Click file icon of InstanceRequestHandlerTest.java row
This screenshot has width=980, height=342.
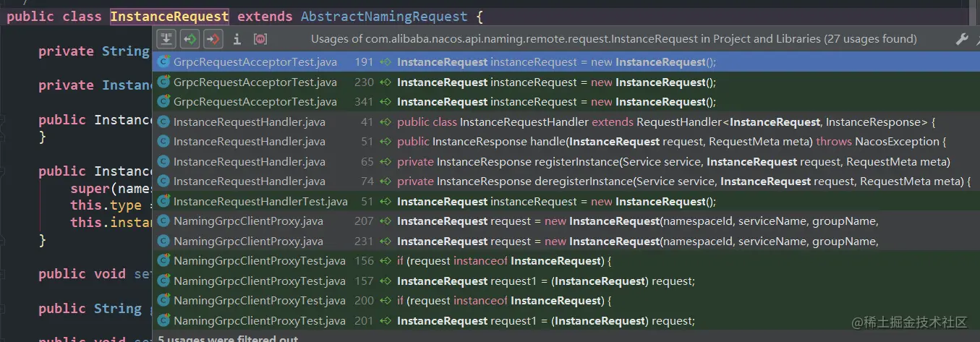pos(163,202)
